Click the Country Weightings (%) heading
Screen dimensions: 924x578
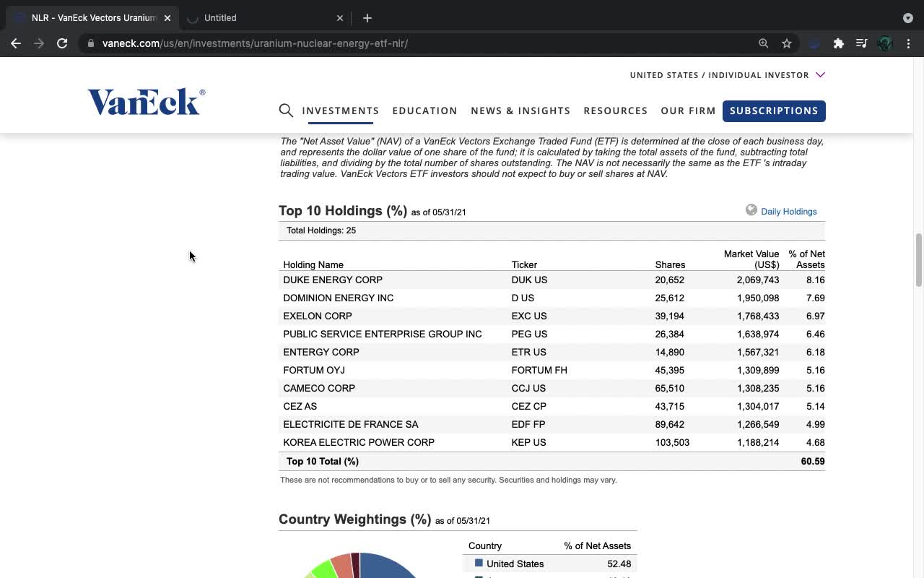coord(354,519)
